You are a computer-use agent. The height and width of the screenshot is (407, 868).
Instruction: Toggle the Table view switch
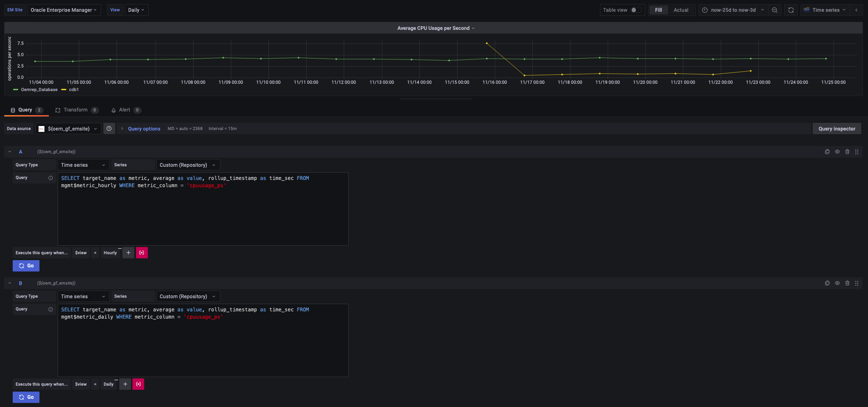(636, 10)
